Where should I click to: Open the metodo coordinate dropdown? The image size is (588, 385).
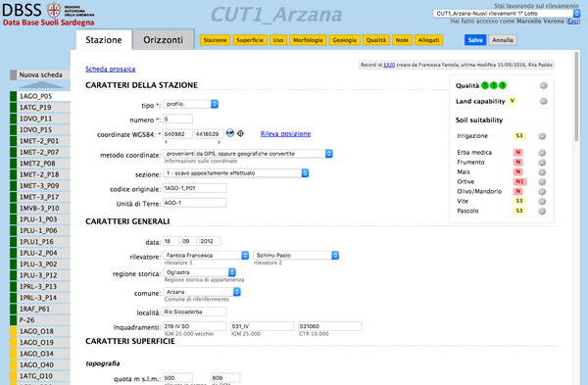coord(248,154)
